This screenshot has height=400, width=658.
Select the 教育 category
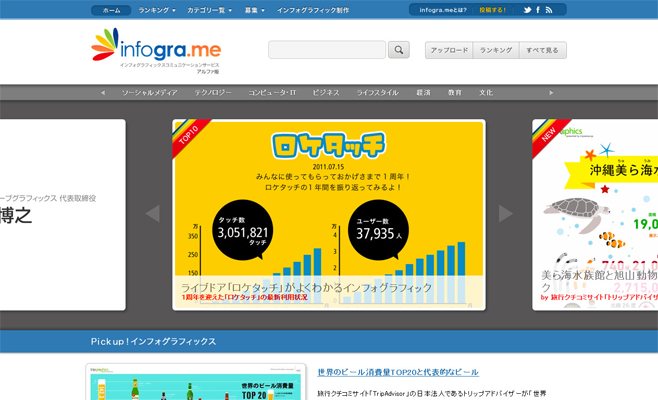[455, 93]
